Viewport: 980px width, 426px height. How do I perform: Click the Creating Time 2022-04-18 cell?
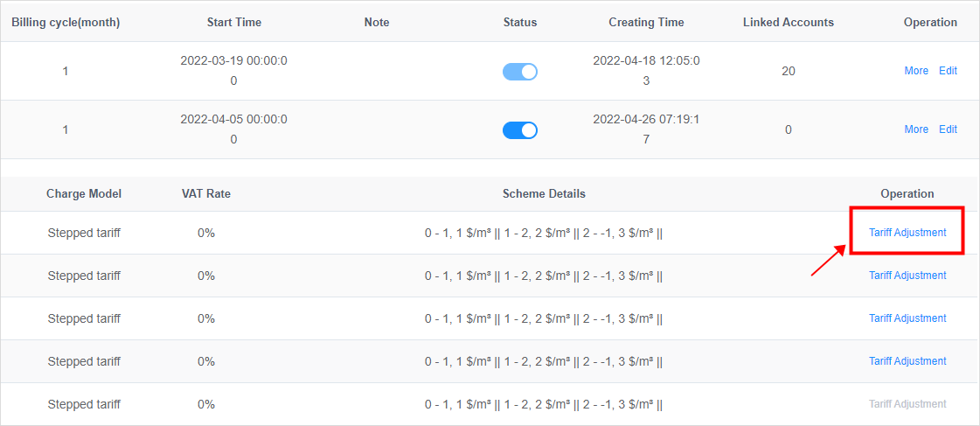coord(646,71)
